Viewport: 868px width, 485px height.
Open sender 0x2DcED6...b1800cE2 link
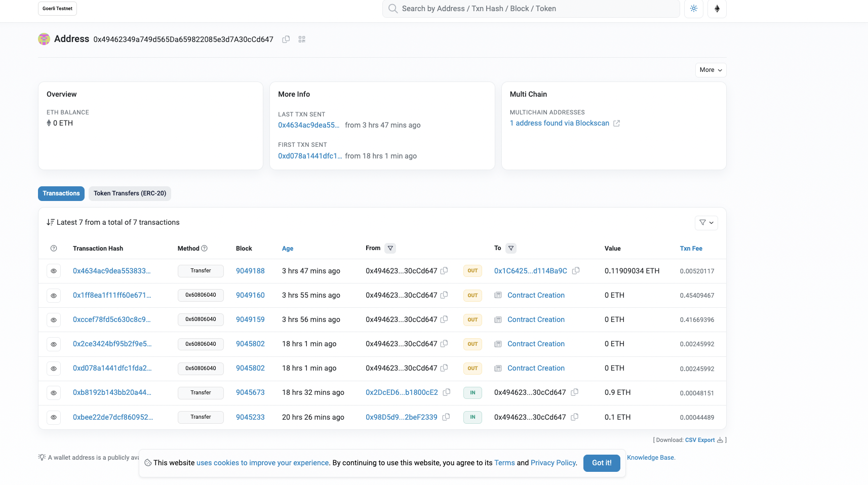tap(402, 392)
